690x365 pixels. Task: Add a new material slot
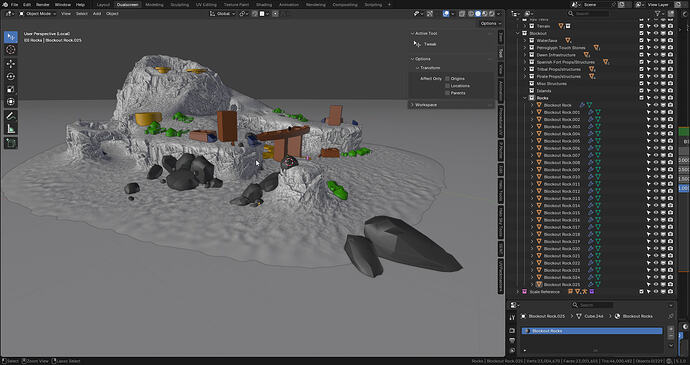point(670,329)
